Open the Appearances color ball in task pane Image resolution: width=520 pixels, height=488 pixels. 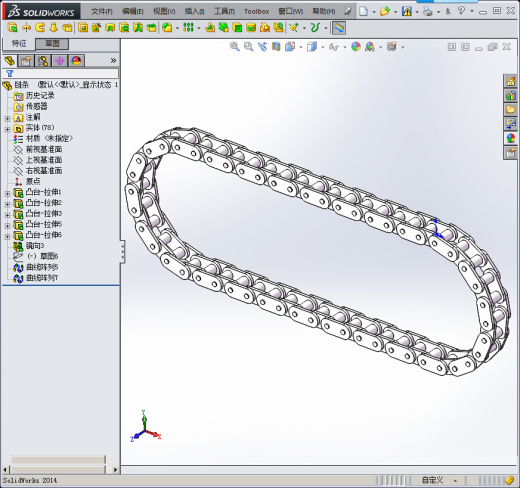[510, 138]
